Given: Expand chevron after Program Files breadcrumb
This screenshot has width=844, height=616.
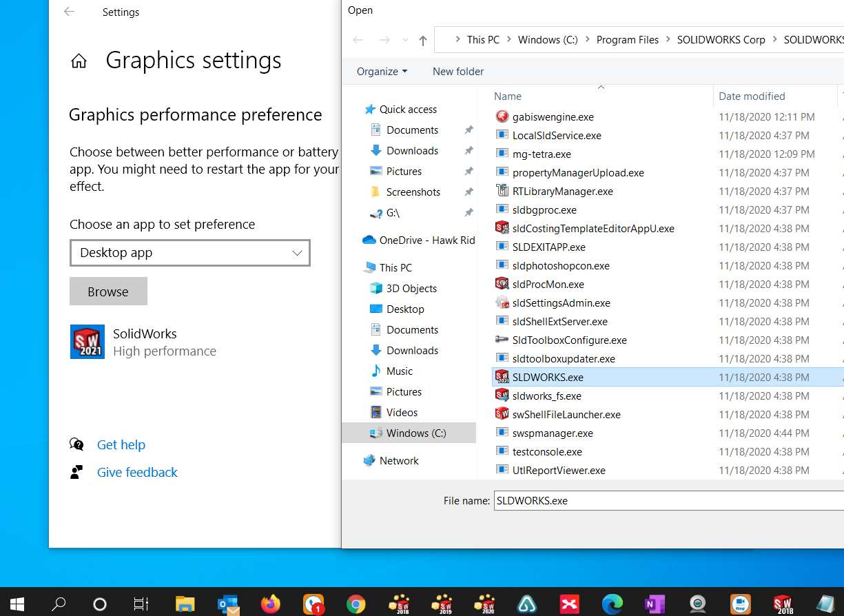Looking at the screenshot, I should click(668, 40).
